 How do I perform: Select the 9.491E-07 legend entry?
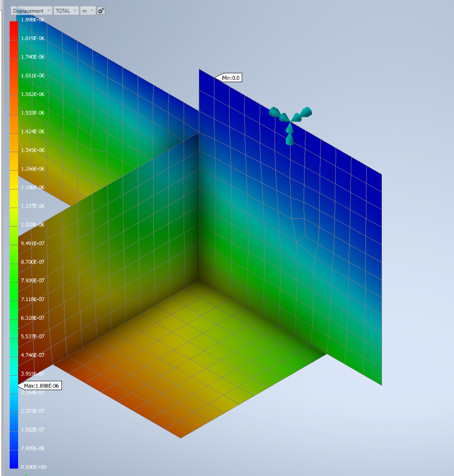click(32, 243)
